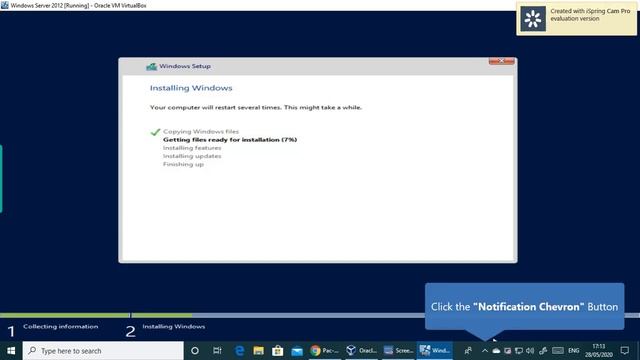Click the tray icon next to OneDrive
This screenshot has height=360, width=640.
507,351
